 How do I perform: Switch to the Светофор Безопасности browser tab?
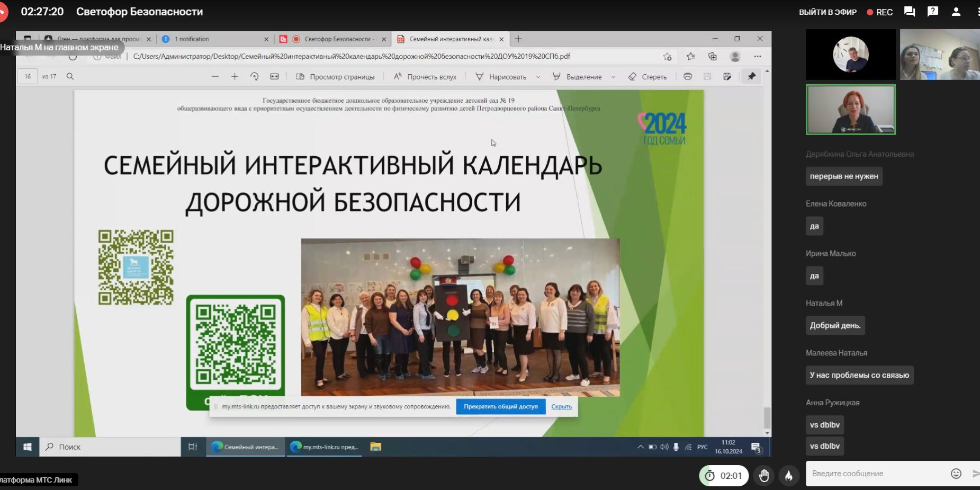pyautogui.click(x=334, y=39)
